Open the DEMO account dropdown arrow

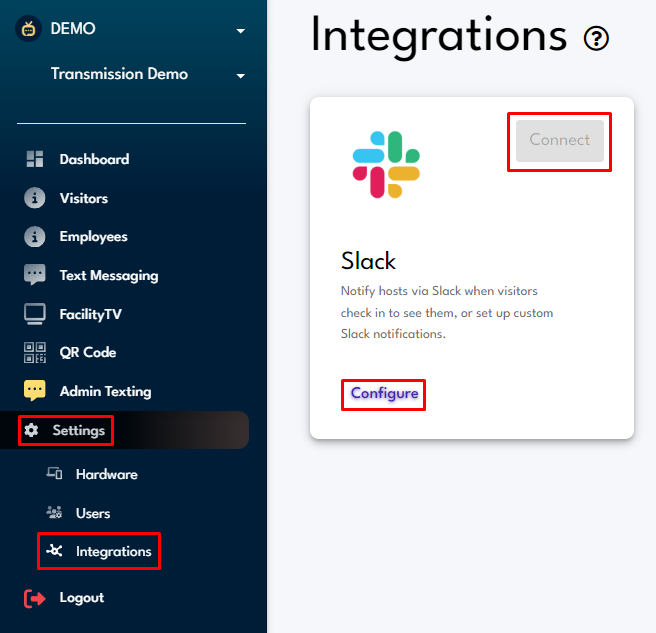[241, 31]
